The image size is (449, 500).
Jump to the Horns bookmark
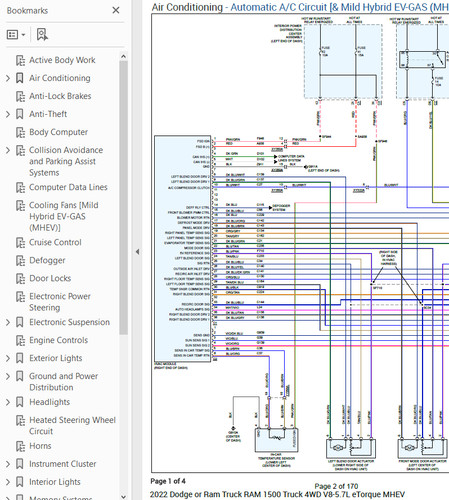pos(40,446)
